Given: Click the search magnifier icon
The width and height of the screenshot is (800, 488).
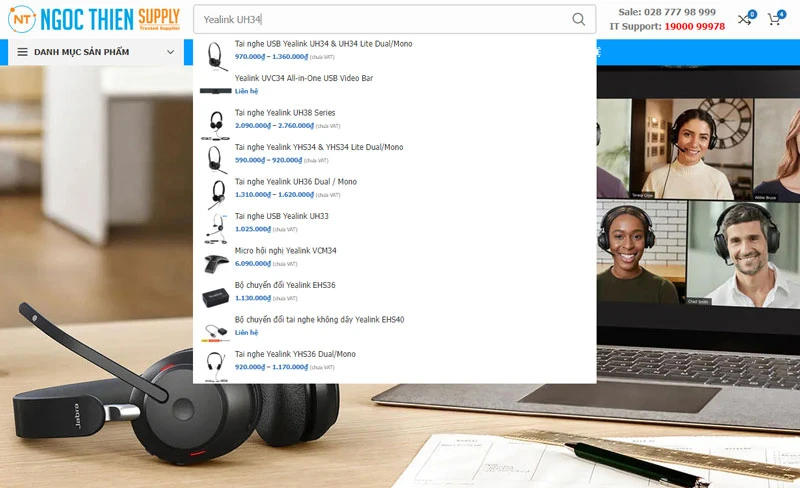Looking at the screenshot, I should pos(579,19).
